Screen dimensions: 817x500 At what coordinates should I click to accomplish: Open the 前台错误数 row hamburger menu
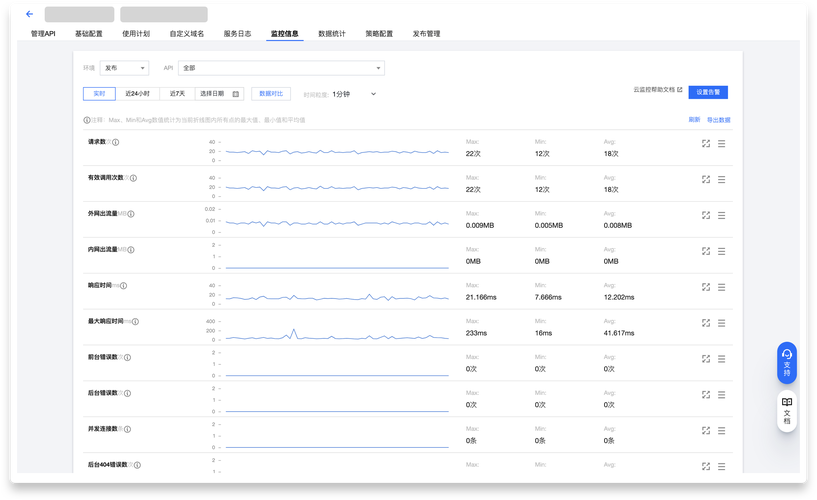(x=721, y=359)
